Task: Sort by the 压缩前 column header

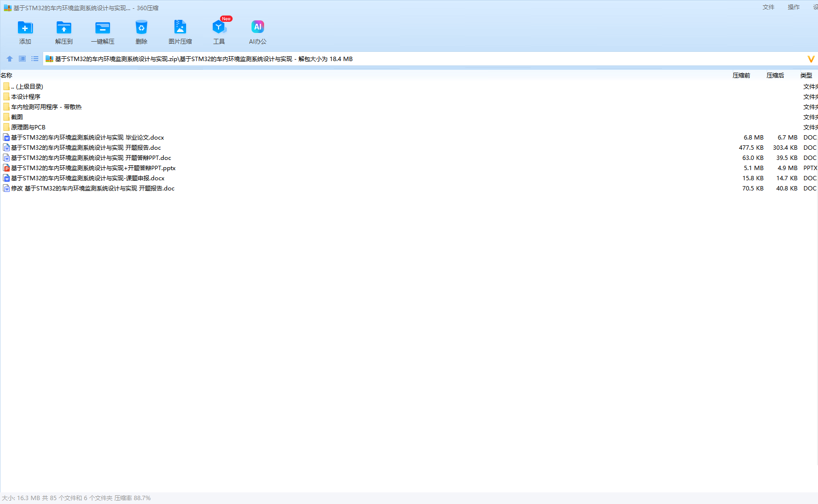Action: [x=741, y=76]
